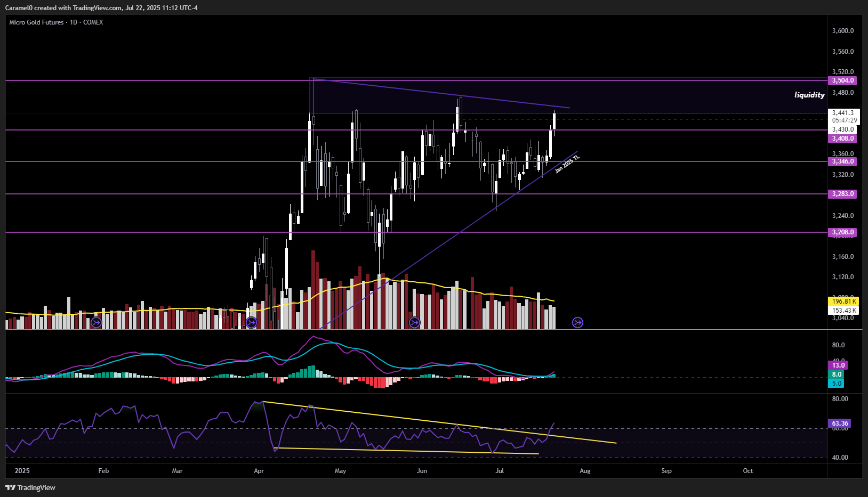Select the 3,408.0 horizontal line price label
Viewport: 868px width, 497px height.
click(842, 138)
